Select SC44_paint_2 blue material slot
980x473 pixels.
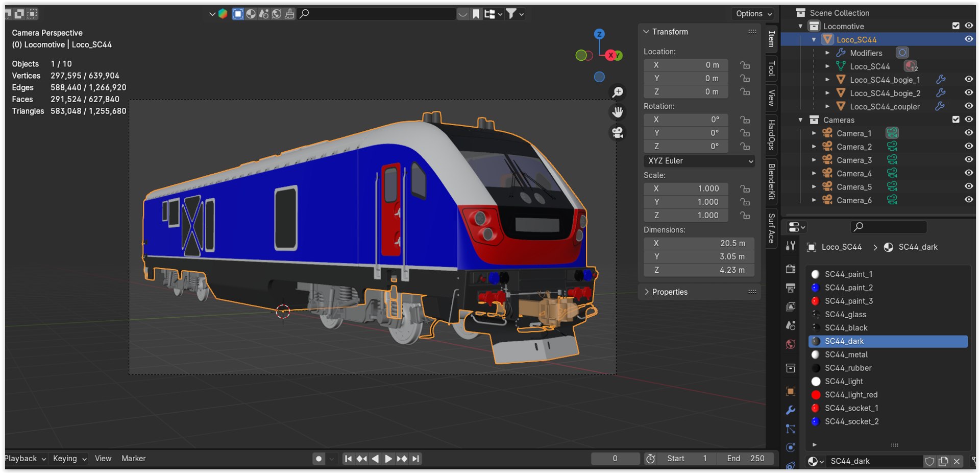[x=888, y=288]
